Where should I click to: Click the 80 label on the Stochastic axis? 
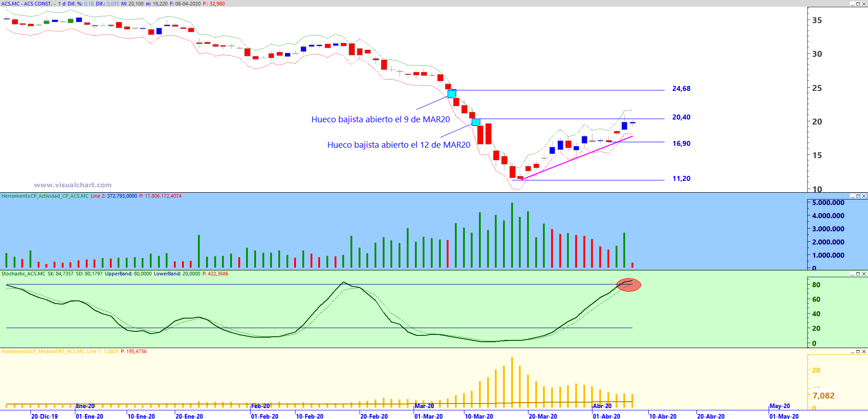(x=816, y=285)
